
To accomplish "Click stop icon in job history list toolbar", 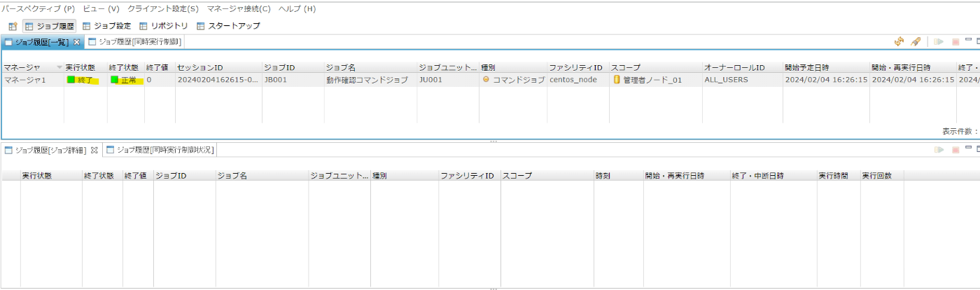I will pos(955,42).
